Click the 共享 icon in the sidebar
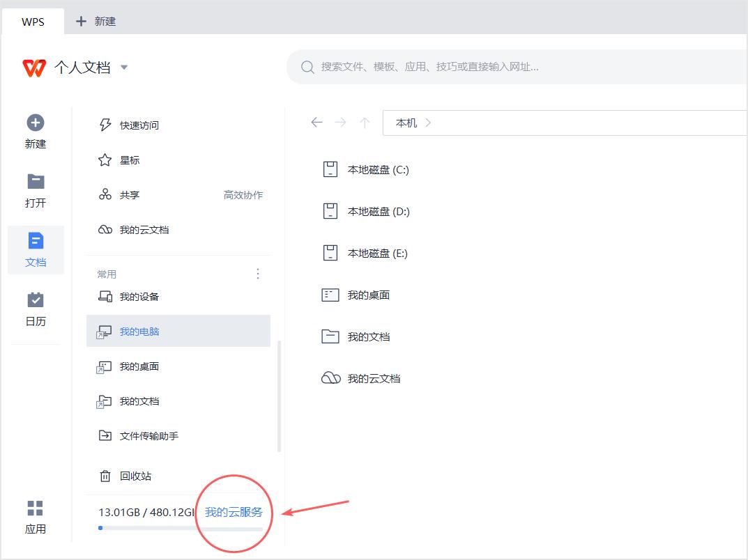The image size is (748, 560). [x=105, y=194]
